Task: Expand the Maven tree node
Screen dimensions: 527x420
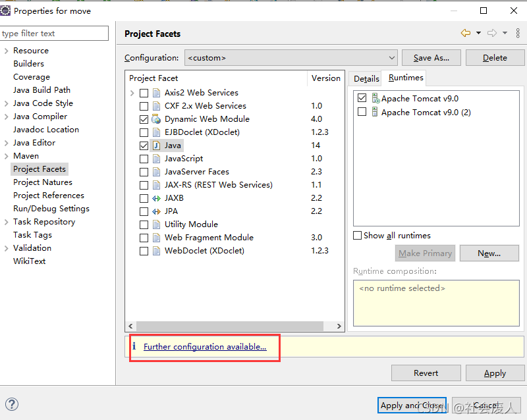Action: click(x=6, y=156)
